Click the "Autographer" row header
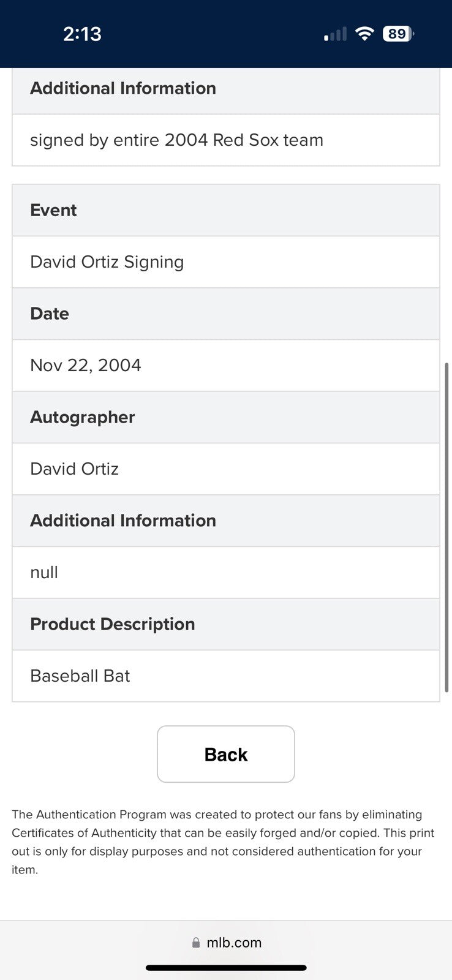This screenshot has width=452, height=980. 83,417
